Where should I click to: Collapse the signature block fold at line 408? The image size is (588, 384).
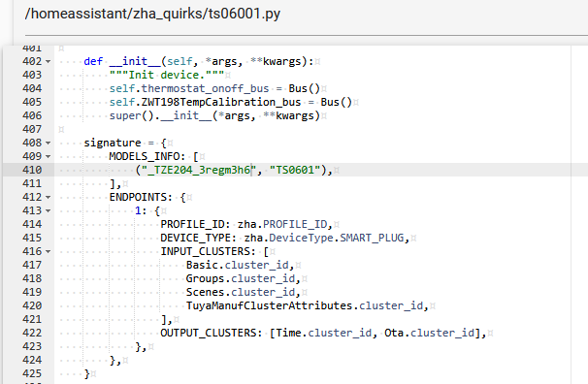tap(48, 144)
